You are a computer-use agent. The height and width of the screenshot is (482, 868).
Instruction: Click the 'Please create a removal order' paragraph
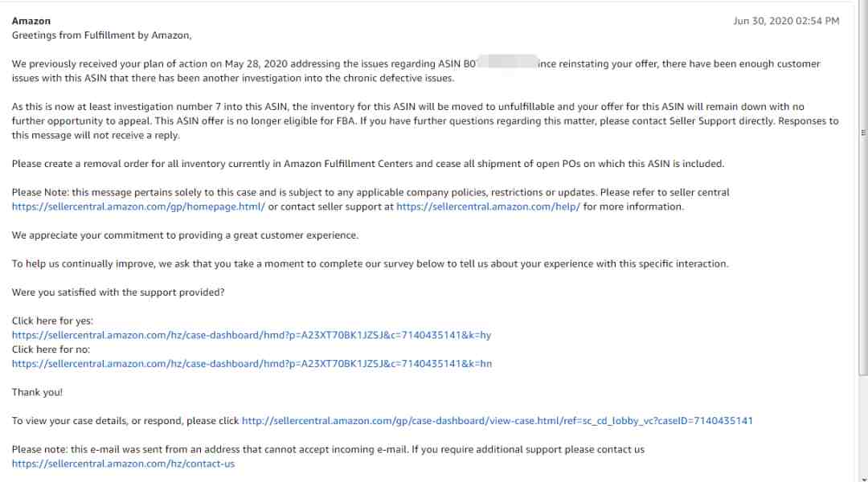pyautogui.click(x=367, y=164)
